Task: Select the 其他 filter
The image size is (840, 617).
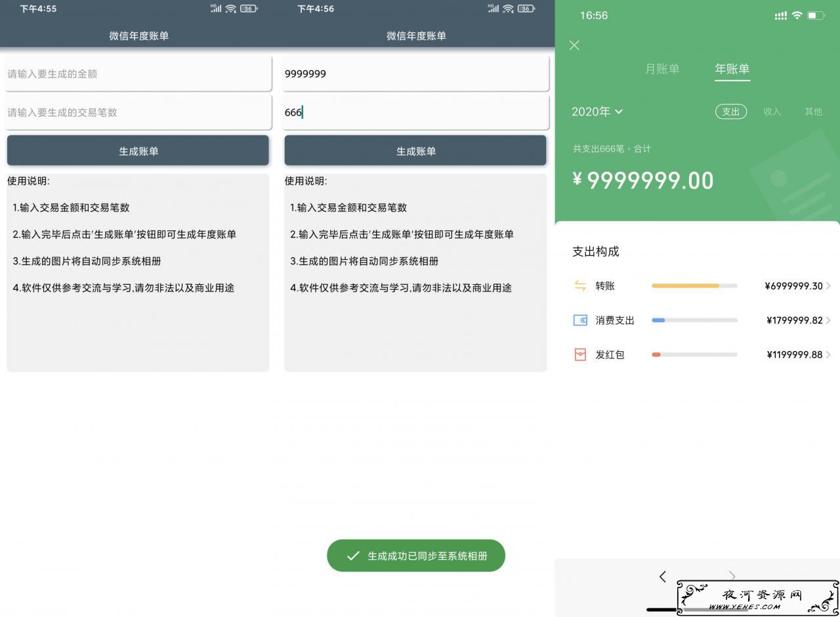Action: 813,112
